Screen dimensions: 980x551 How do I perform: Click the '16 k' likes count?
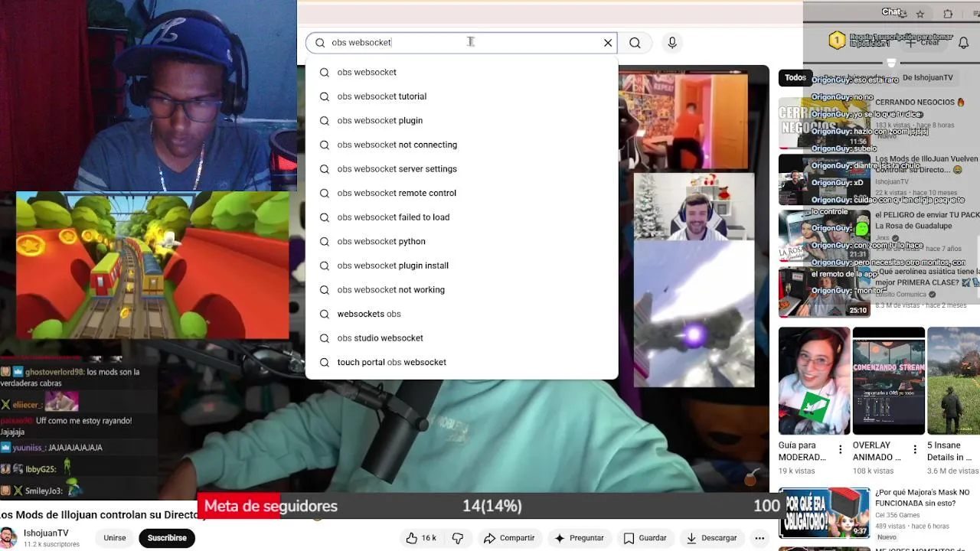429,538
